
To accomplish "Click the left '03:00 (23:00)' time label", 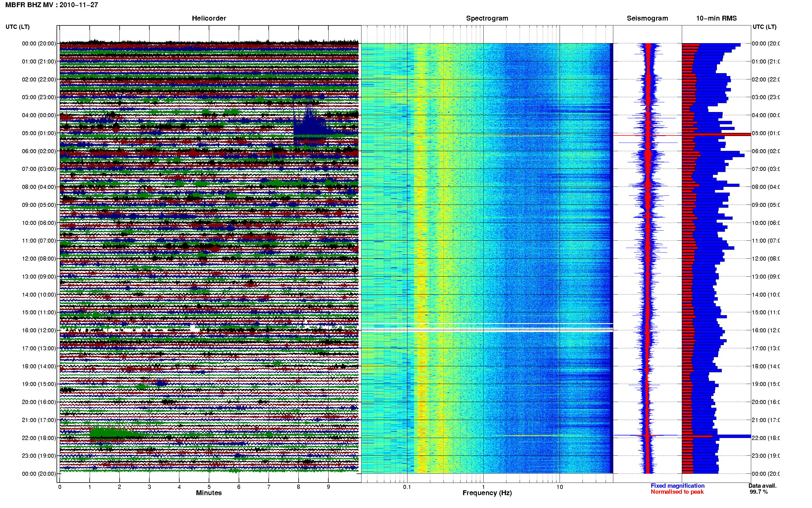I will coord(39,97).
